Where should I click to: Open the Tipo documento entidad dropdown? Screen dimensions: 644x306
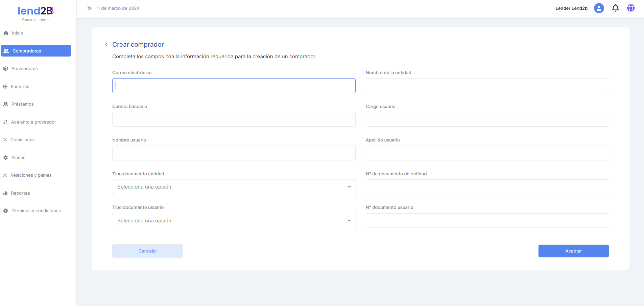[x=234, y=187]
